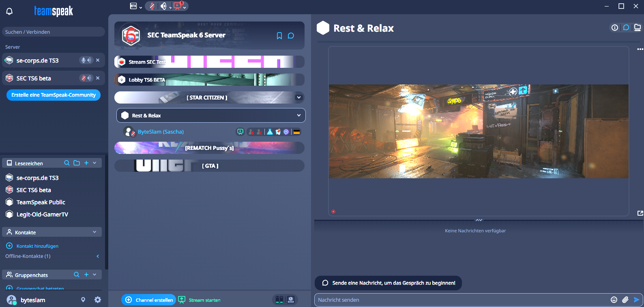Focus the Nachricht senden message field
The image size is (644, 307).
click(458, 300)
